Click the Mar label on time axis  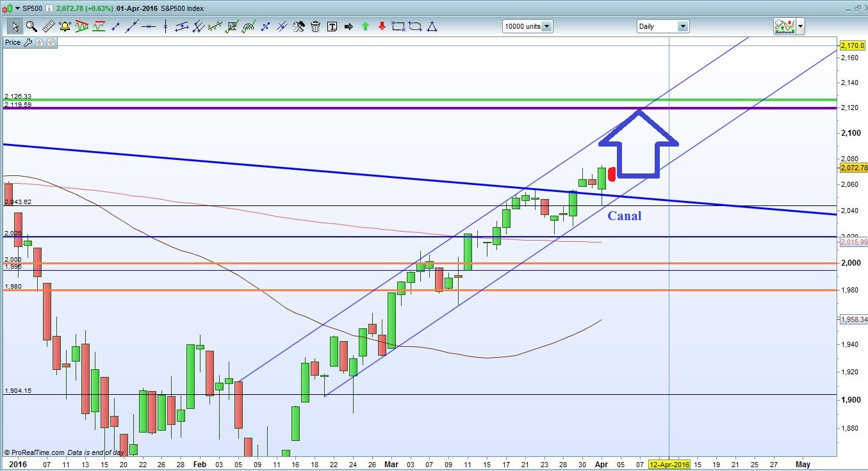tap(390, 464)
